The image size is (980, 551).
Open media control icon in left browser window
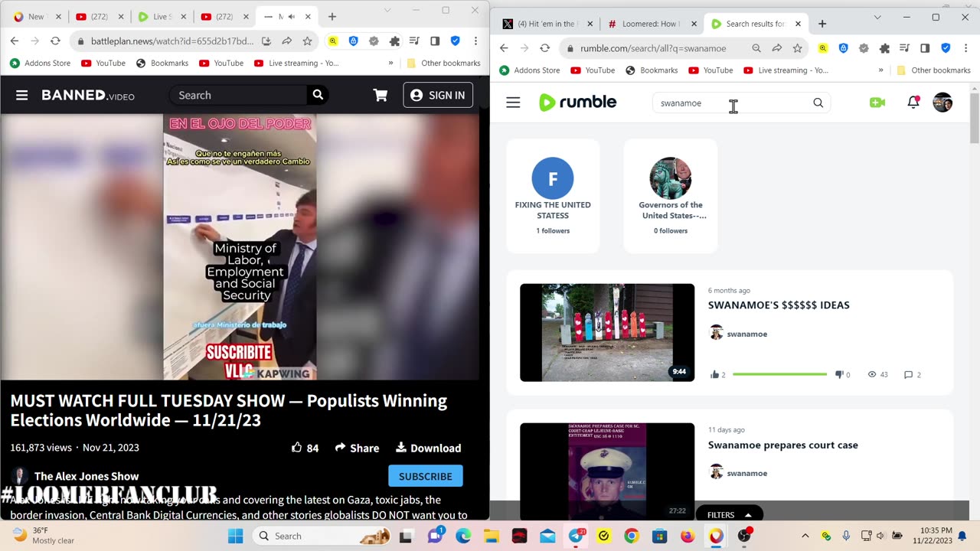[x=414, y=41]
